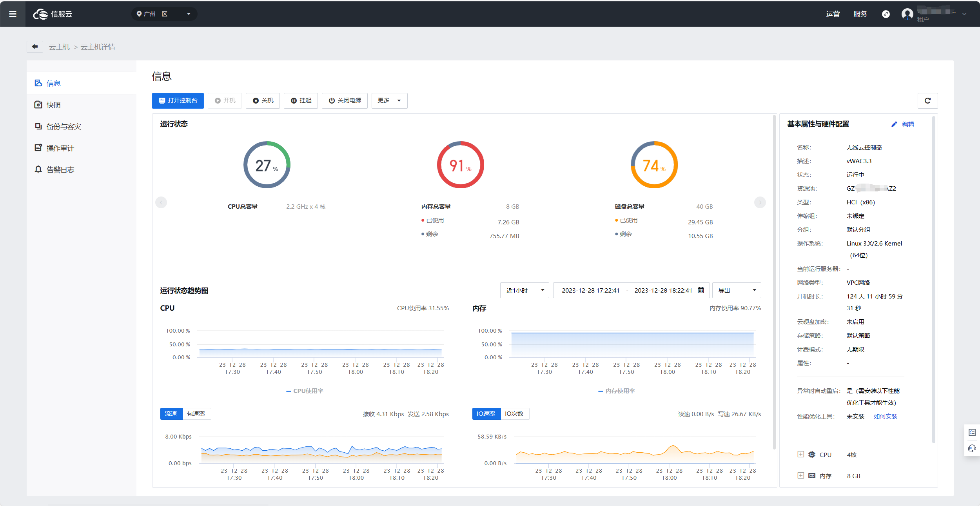
Task: Select the 流速 toggle
Action: pos(171,414)
